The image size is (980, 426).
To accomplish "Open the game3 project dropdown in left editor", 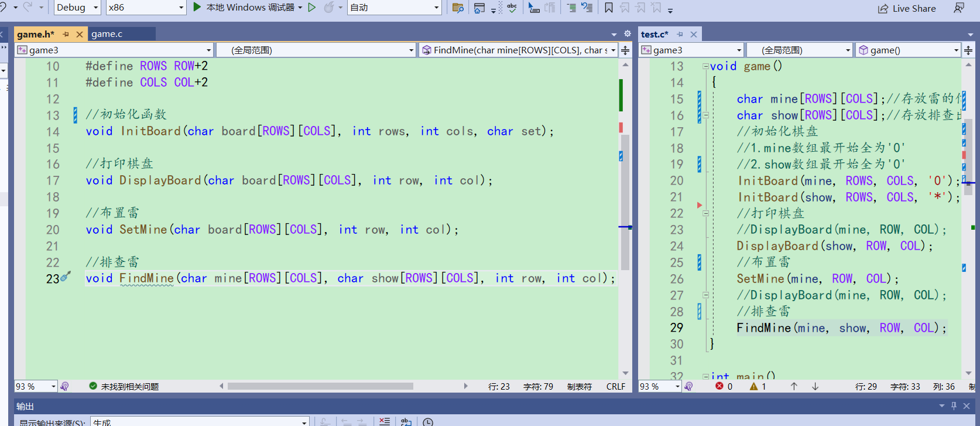I will [x=114, y=50].
